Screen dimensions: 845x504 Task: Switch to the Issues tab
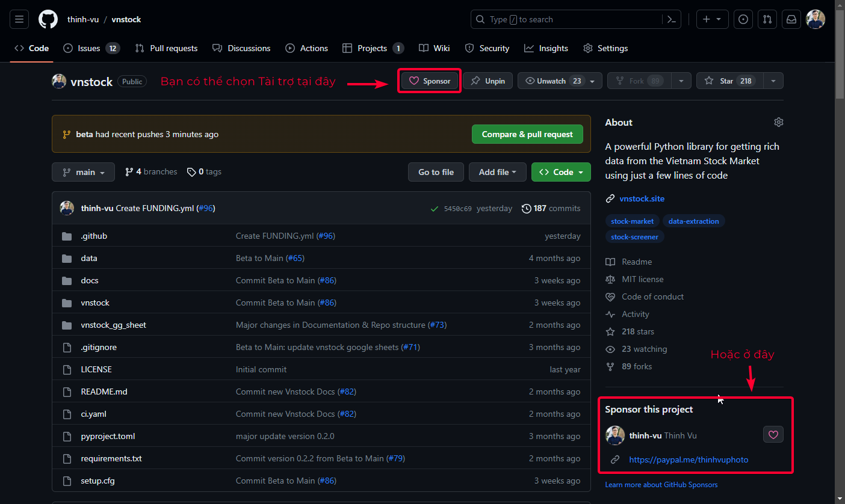[91, 48]
